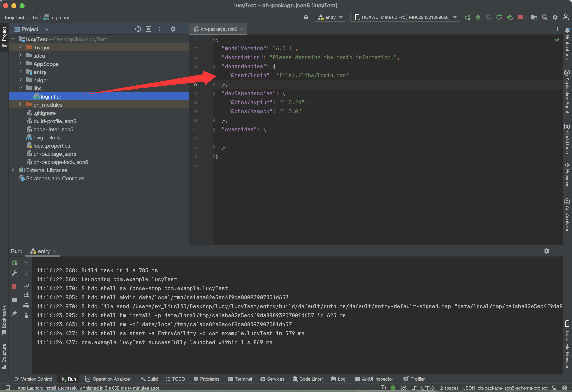This screenshot has width=572, height=392.
Task: Collapse the dependencies block fold marker
Action: (x=213, y=66)
